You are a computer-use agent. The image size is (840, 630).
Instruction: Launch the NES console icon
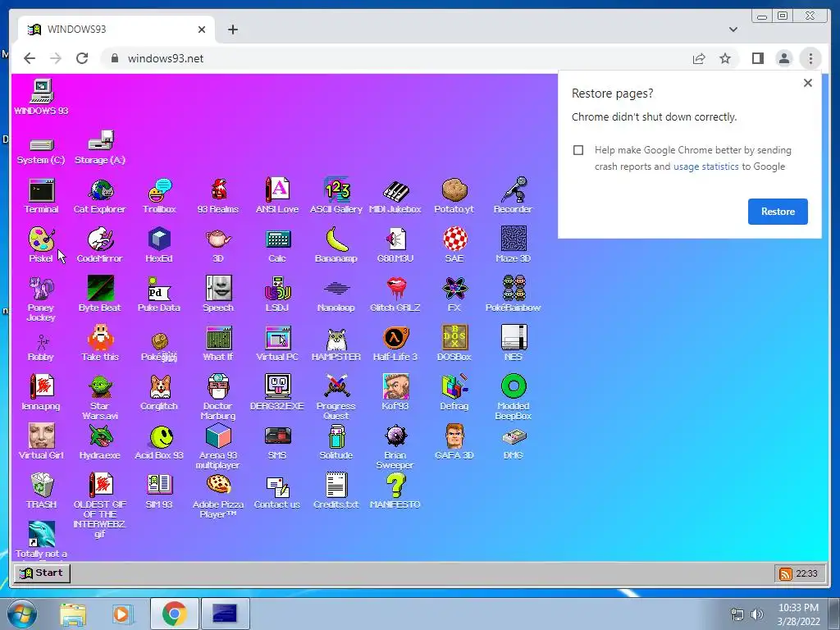pyautogui.click(x=514, y=344)
